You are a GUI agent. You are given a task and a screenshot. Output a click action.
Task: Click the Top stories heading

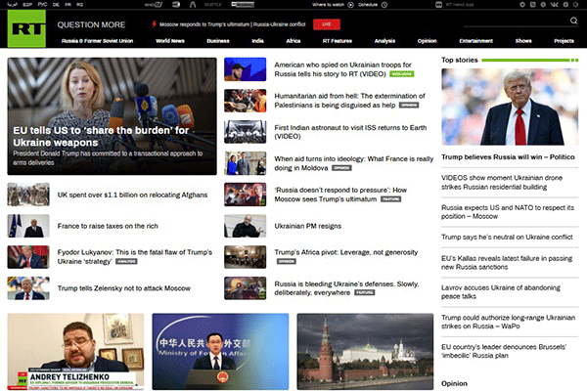pyautogui.click(x=460, y=60)
